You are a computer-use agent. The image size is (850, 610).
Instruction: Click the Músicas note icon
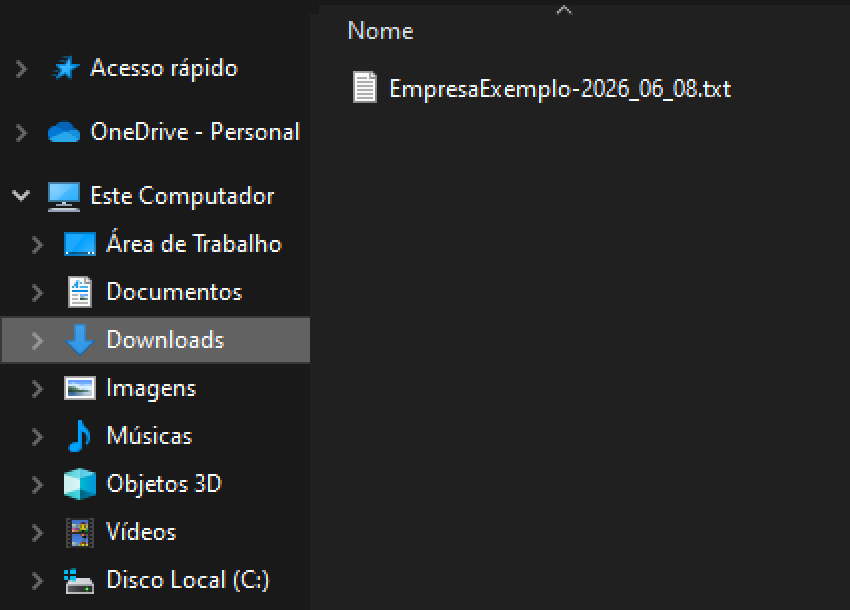tap(79, 436)
